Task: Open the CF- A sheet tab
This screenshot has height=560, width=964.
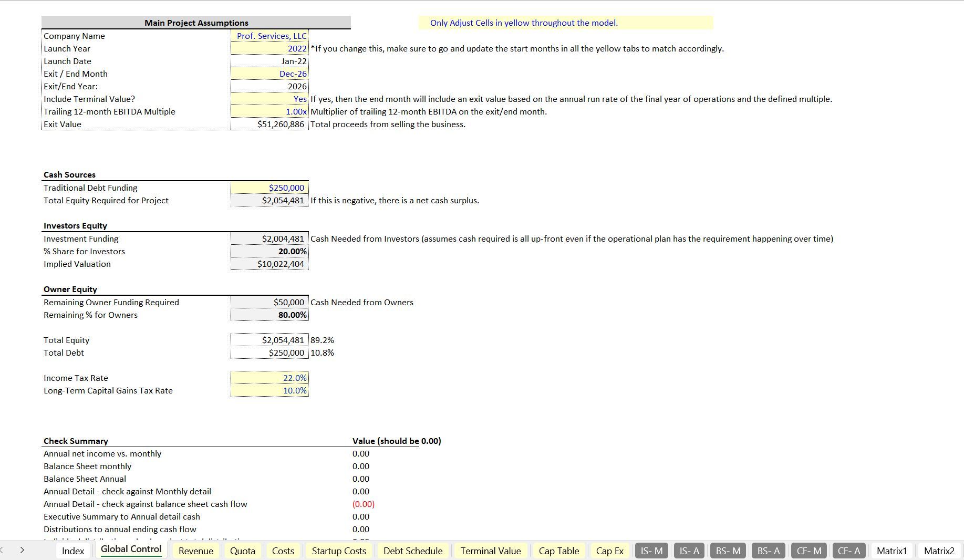Action: 849,551
